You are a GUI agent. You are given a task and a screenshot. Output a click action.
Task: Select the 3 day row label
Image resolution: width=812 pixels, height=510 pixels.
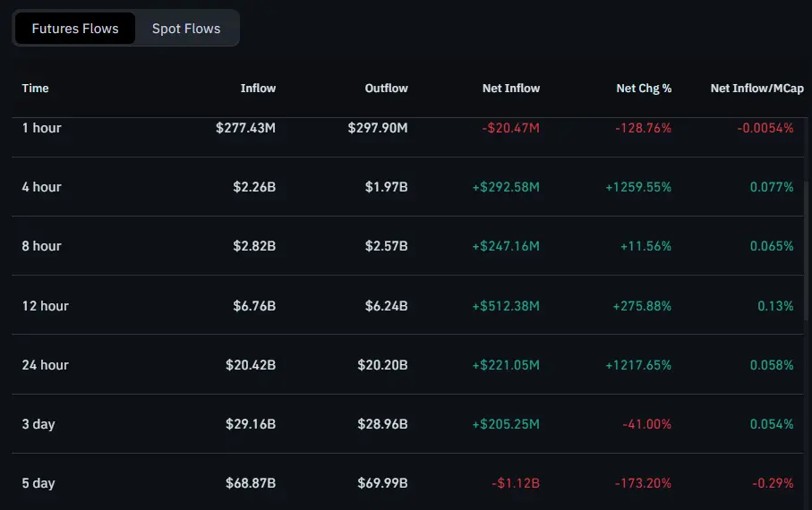[38, 424]
